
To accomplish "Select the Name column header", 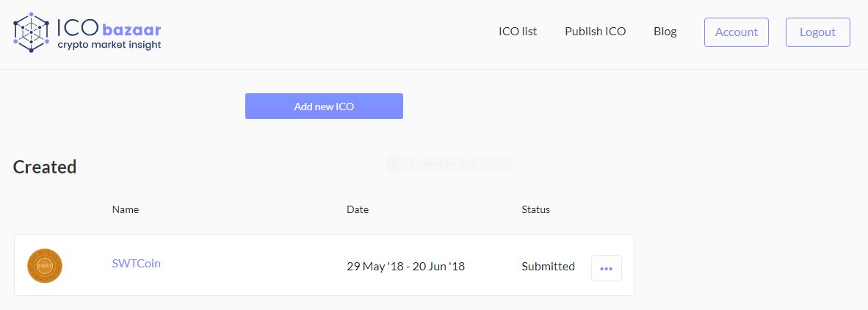I will pyautogui.click(x=125, y=210).
